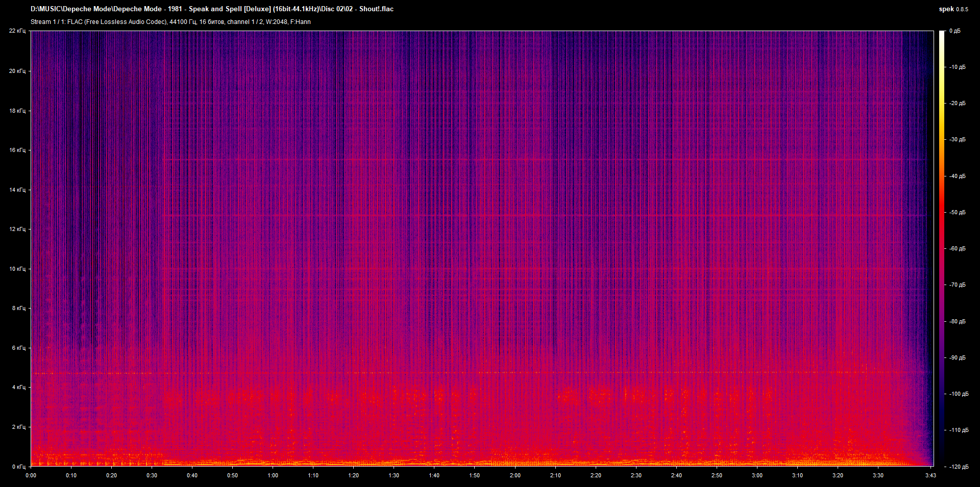The width and height of the screenshot is (980, 487).
Task: Select the 0:30 time axis marker
Action: pyautogui.click(x=152, y=475)
